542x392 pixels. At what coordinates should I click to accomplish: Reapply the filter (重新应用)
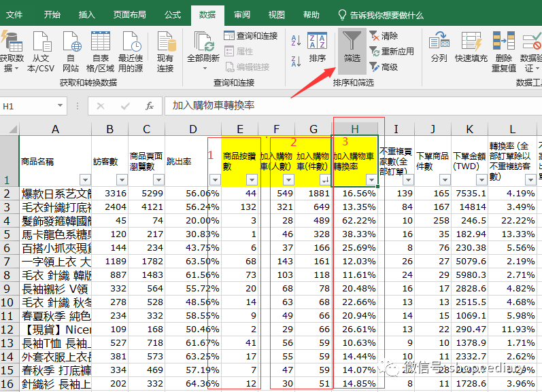pyautogui.click(x=392, y=52)
